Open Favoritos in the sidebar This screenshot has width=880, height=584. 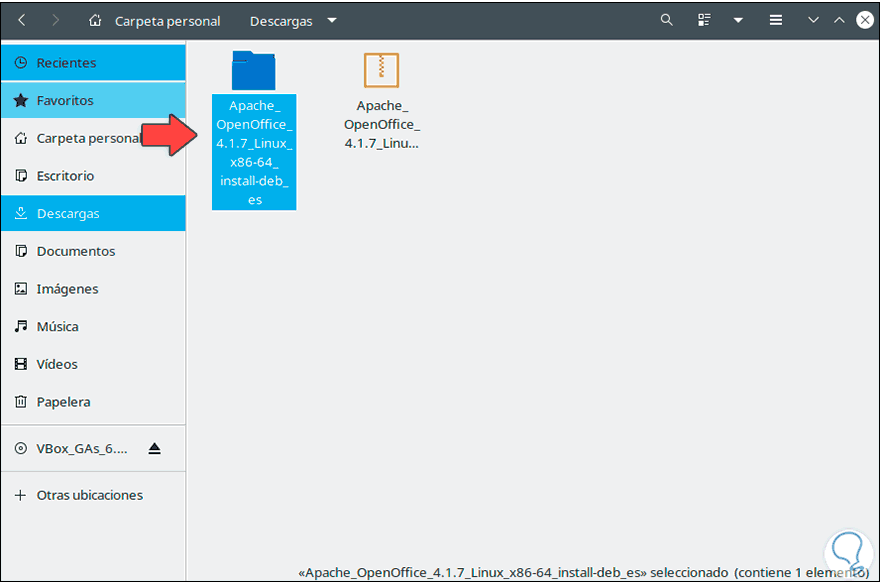[x=93, y=100]
